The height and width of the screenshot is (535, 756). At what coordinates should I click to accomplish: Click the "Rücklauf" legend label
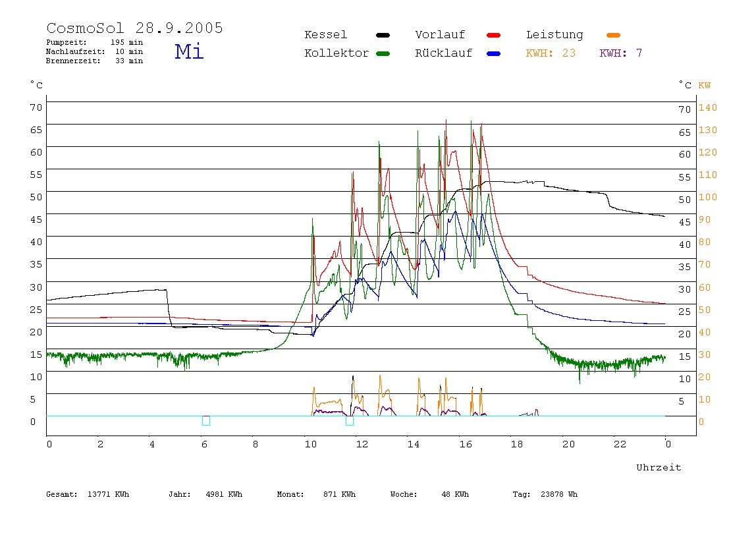[x=444, y=53]
